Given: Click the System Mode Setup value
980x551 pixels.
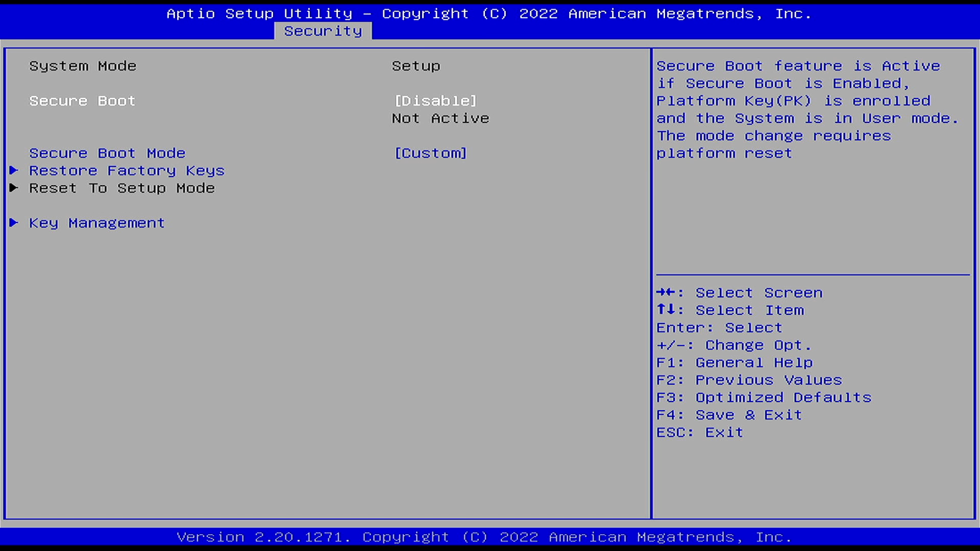Looking at the screenshot, I should coord(416,66).
